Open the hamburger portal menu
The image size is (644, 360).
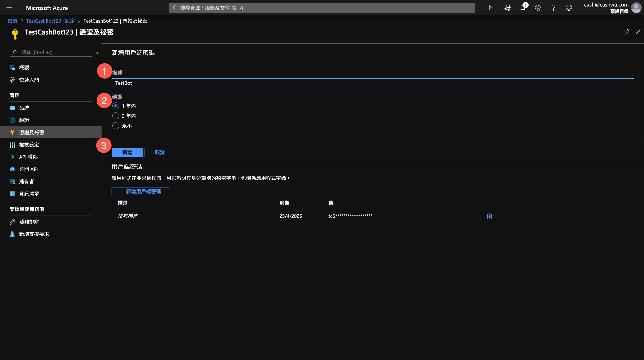coord(9,8)
